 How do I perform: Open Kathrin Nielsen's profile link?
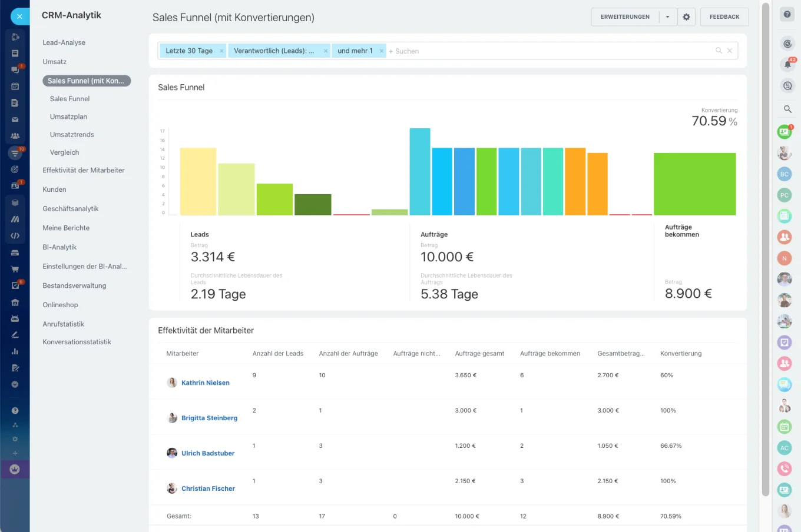point(206,383)
